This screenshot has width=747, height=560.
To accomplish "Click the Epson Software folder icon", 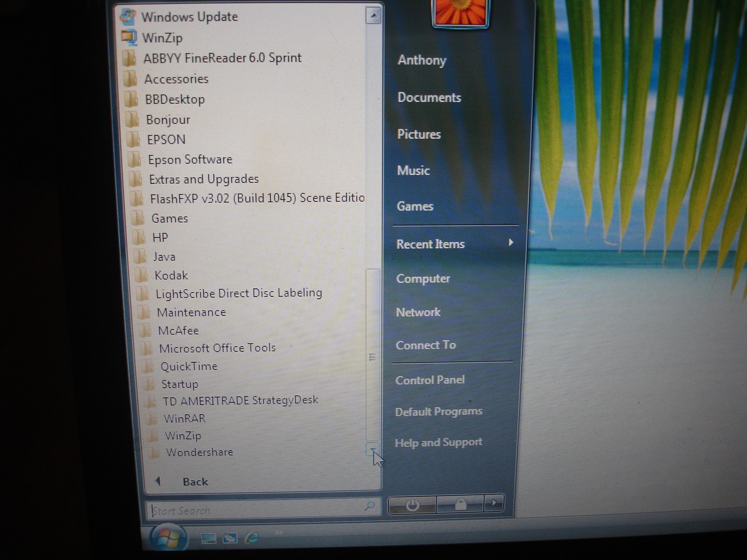I will coord(134,160).
